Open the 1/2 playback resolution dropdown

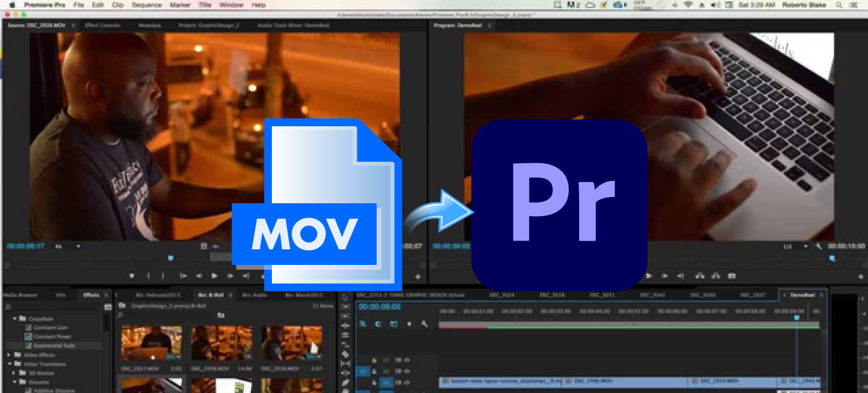(796, 247)
